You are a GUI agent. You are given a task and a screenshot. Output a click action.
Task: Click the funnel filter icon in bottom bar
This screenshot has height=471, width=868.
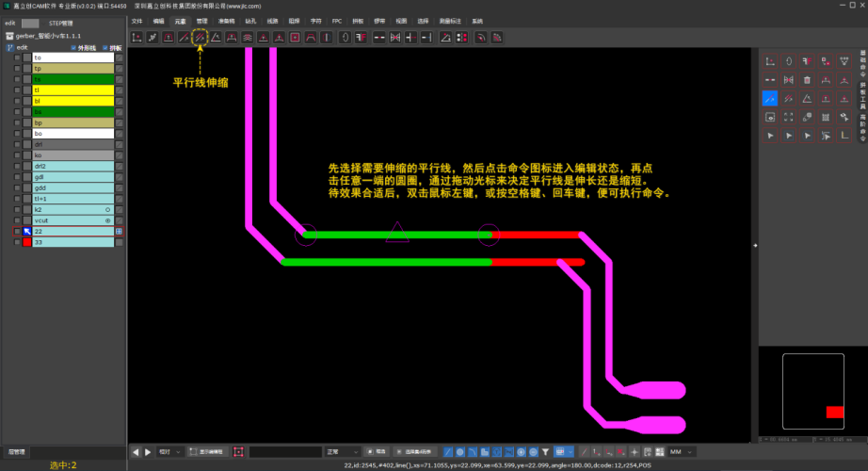pyautogui.click(x=545, y=452)
